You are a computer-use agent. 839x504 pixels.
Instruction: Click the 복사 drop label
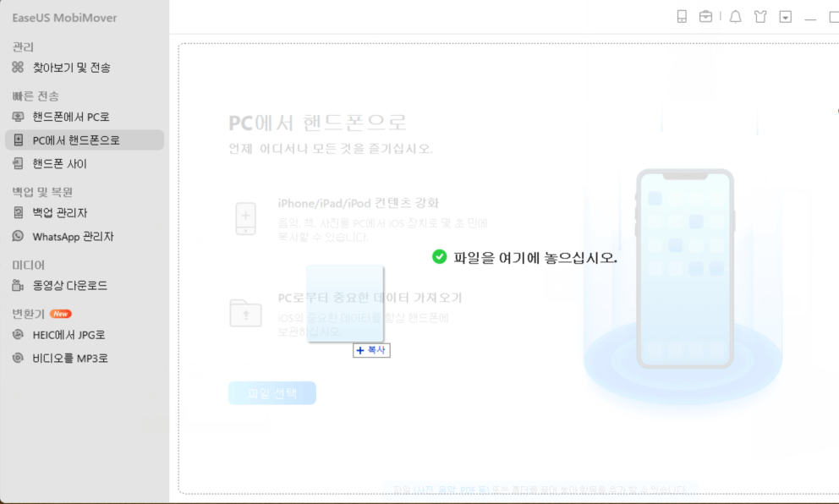(370, 350)
